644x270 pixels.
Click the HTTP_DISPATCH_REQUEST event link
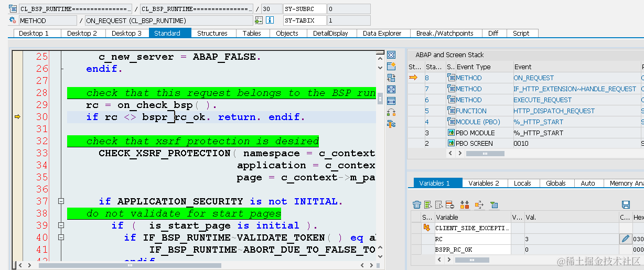554,111
